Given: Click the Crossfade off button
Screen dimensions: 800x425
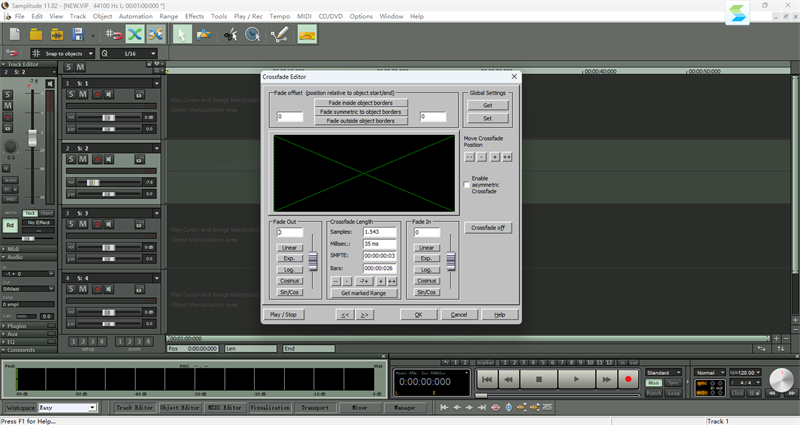Looking at the screenshot, I should (x=489, y=227).
